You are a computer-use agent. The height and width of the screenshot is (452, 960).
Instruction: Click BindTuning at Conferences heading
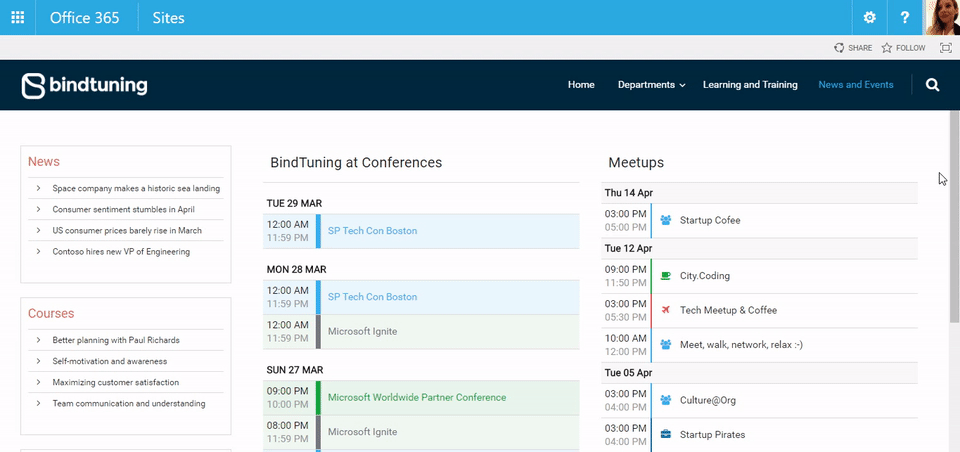click(356, 162)
